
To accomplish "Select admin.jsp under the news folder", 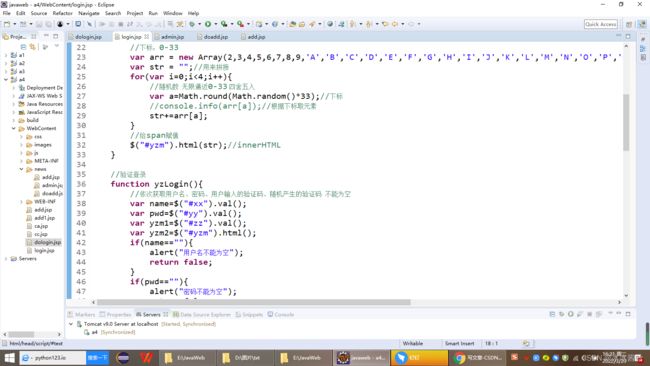I will point(52,185).
